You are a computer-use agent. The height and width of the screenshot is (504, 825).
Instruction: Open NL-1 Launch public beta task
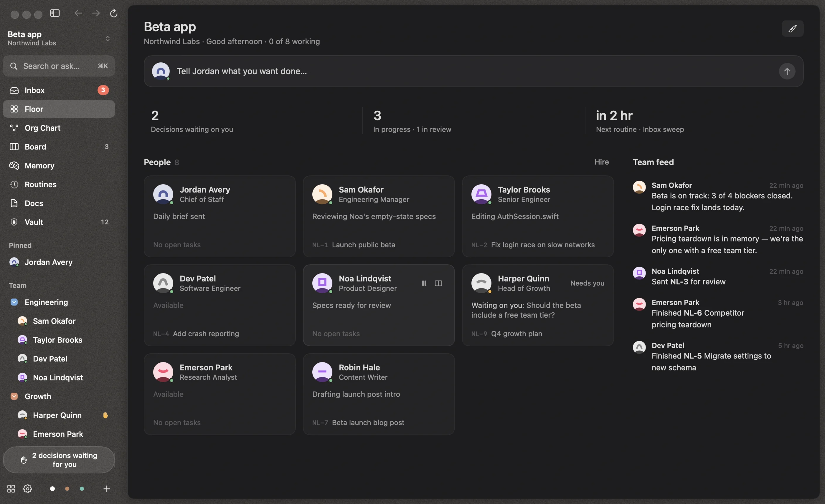click(354, 245)
